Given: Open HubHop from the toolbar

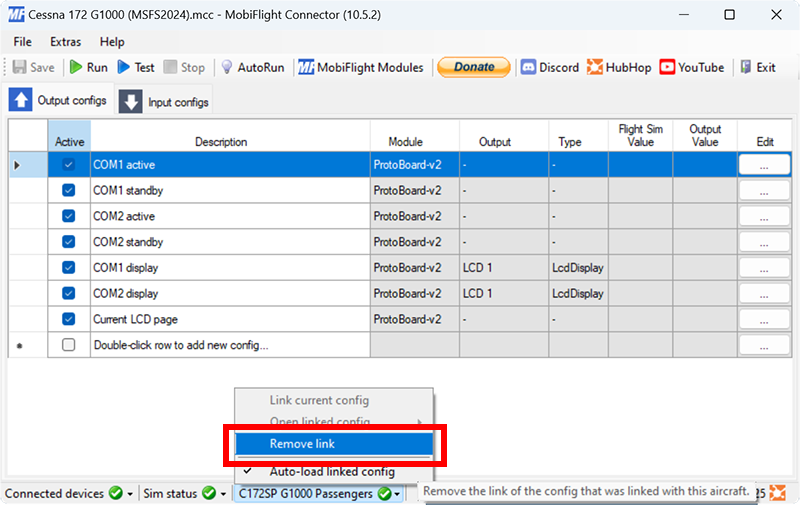Looking at the screenshot, I should pos(619,67).
